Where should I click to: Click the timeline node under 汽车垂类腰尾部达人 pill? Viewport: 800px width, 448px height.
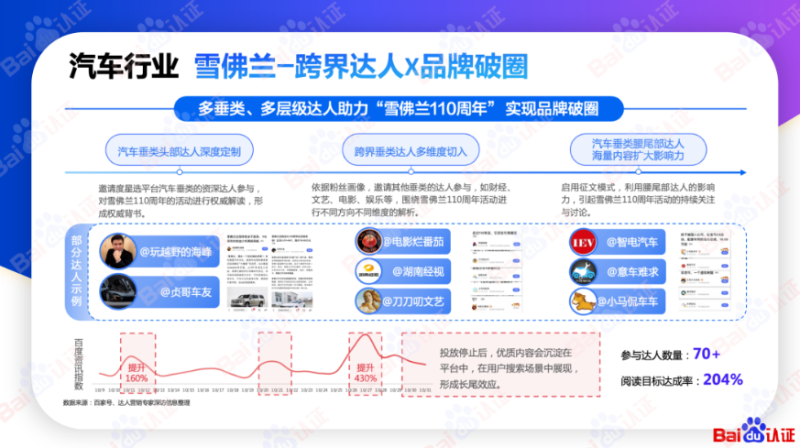[x=638, y=172]
